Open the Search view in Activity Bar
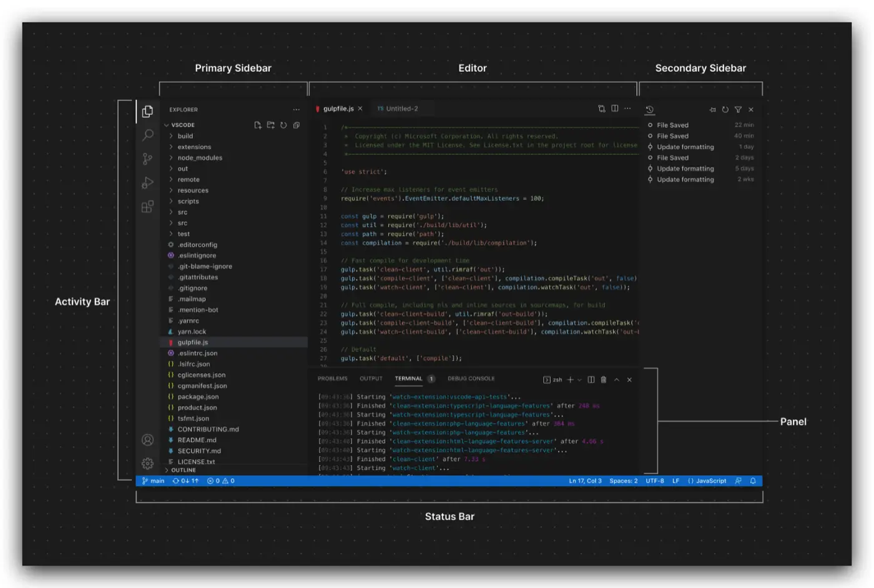 148,135
